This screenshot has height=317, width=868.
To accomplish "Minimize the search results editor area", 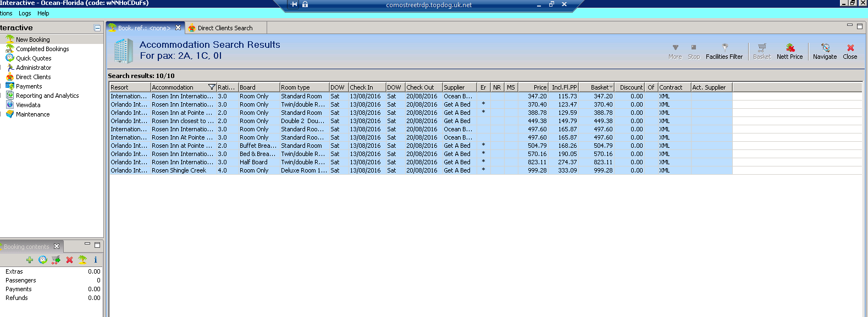I will [849, 25].
